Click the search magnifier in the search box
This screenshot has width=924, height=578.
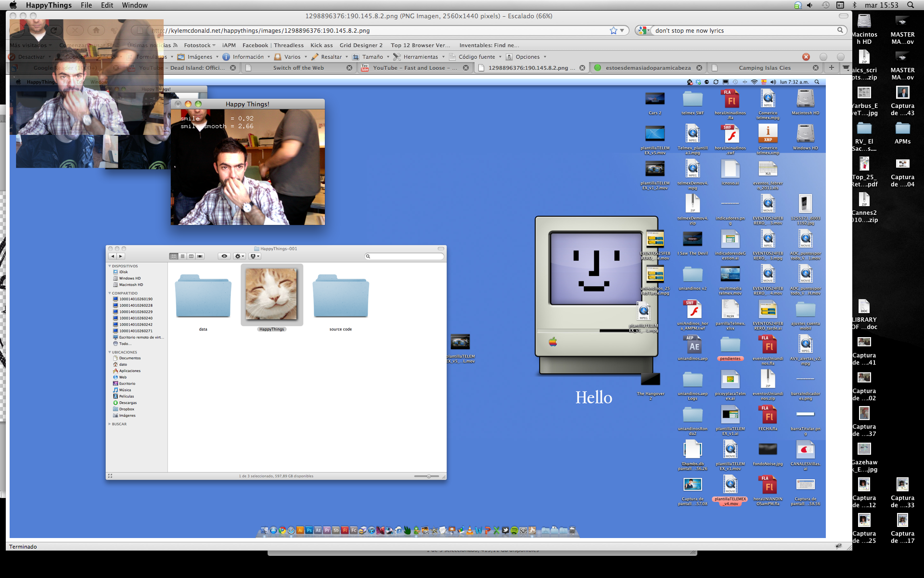tap(840, 30)
